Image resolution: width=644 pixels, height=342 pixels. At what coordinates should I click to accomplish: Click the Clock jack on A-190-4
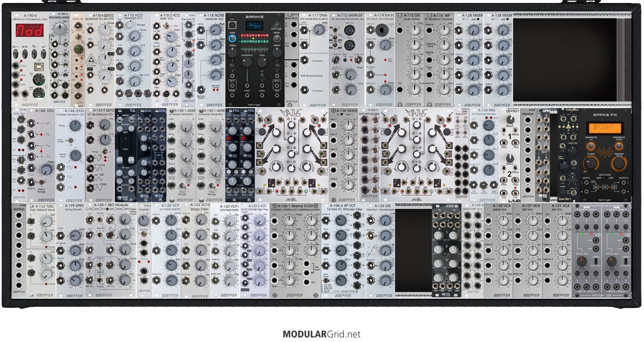tap(16, 66)
